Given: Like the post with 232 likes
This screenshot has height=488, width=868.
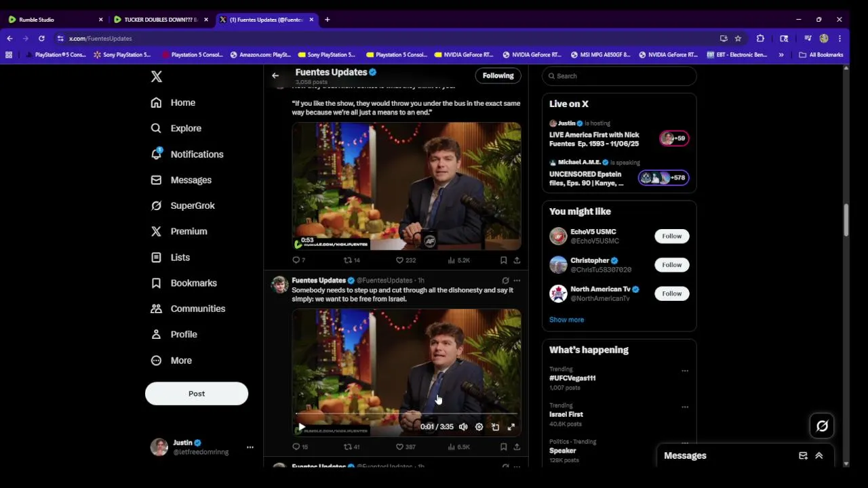Looking at the screenshot, I should 406,260.
